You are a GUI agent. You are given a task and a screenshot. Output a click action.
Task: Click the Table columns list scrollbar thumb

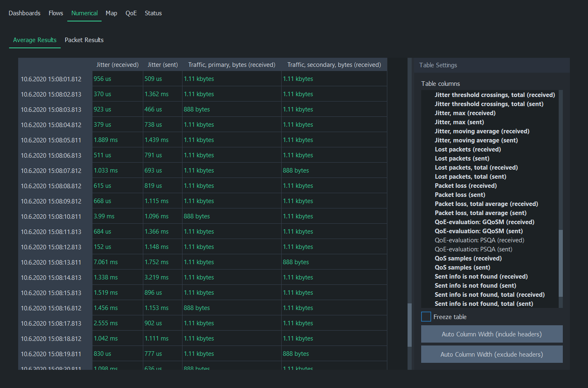[561, 263]
